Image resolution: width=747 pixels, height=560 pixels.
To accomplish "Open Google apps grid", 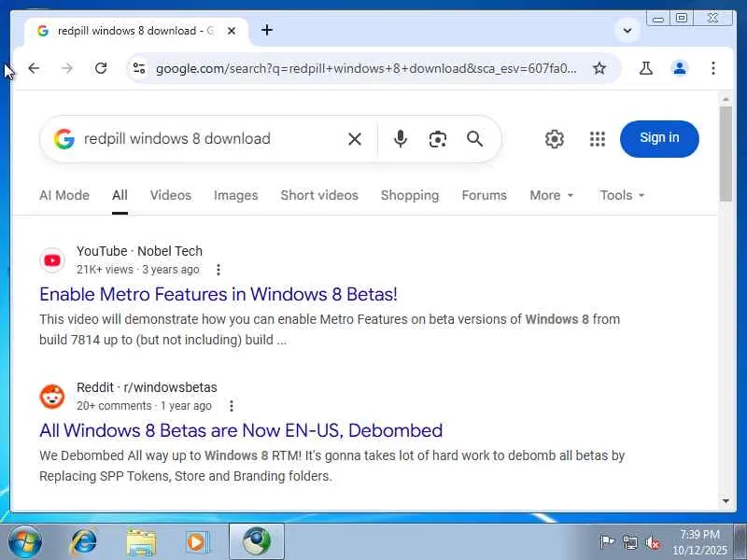I will pyautogui.click(x=598, y=139).
